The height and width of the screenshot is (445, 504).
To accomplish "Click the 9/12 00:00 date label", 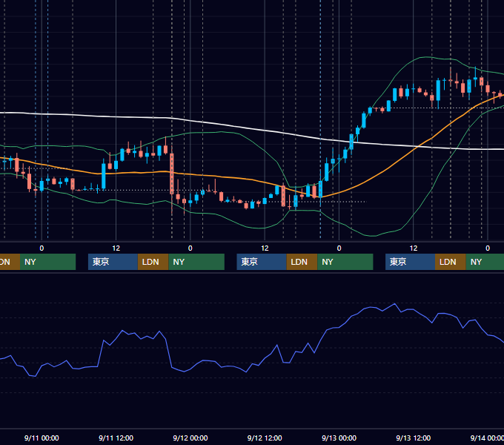I will [190, 438].
